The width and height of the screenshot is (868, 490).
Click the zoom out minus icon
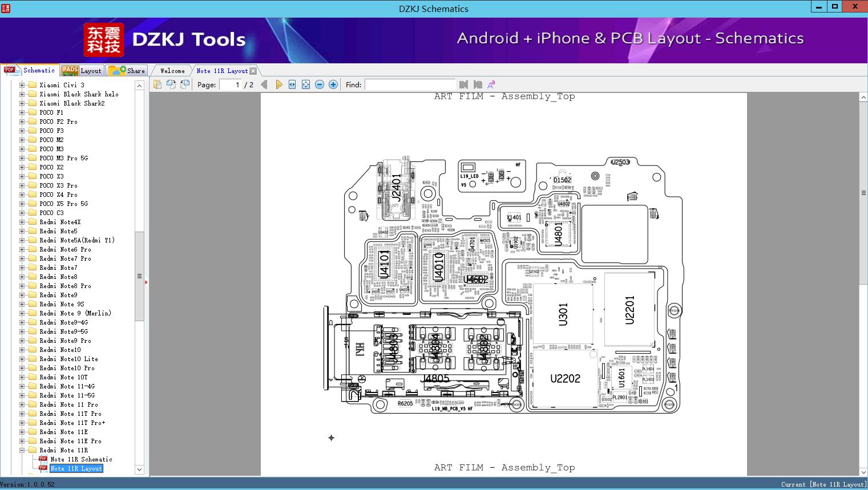point(320,84)
